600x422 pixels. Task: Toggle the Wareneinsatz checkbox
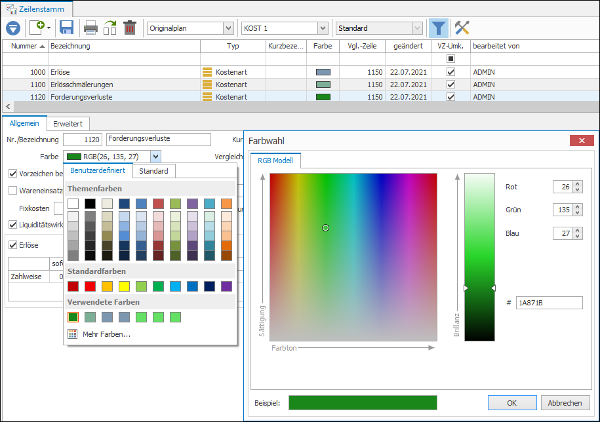tap(13, 190)
